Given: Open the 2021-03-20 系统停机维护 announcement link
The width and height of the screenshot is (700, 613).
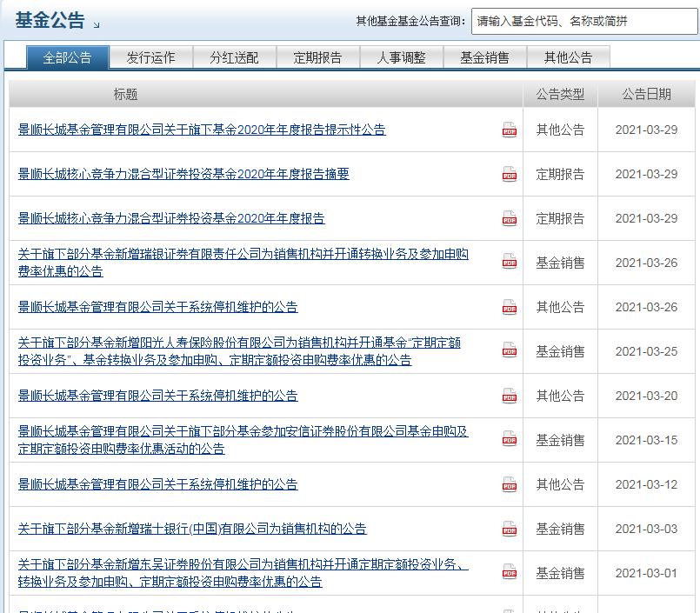Looking at the screenshot, I should tap(157, 396).
